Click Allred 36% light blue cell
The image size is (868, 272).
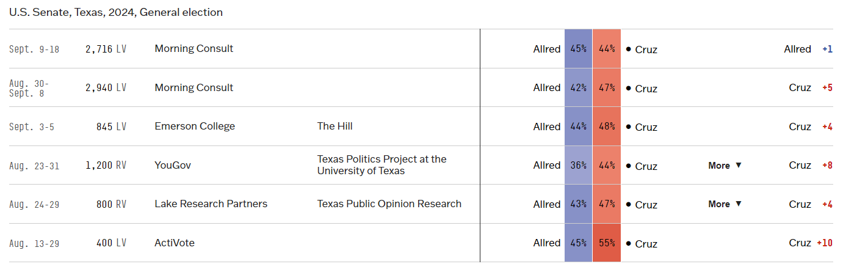(x=578, y=166)
